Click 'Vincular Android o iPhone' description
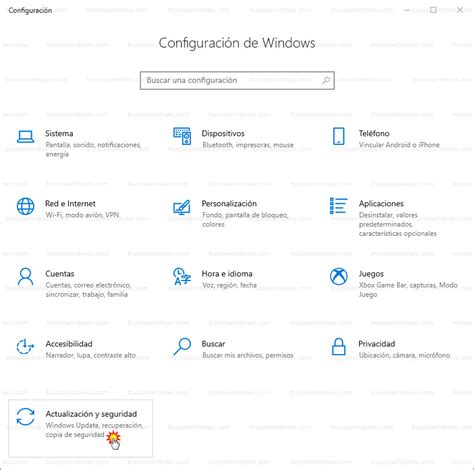The height and width of the screenshot is (470, 474). coord(399,145)
